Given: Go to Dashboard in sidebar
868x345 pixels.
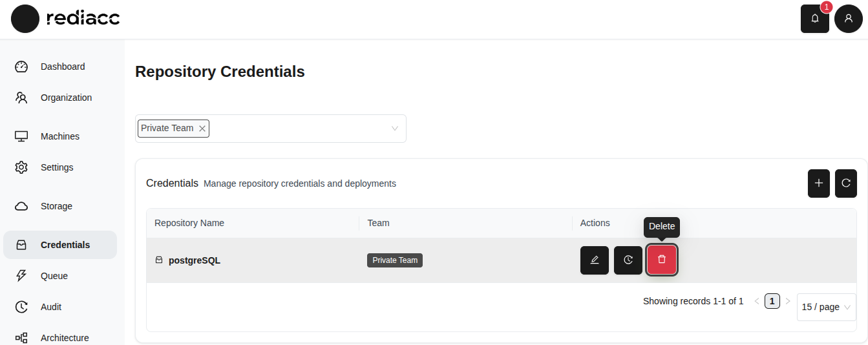Looking at the screenshot, I should pos(62,67).
